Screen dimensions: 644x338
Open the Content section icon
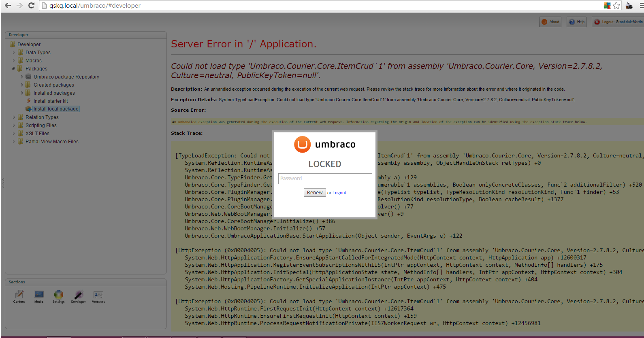pos(19,297)
